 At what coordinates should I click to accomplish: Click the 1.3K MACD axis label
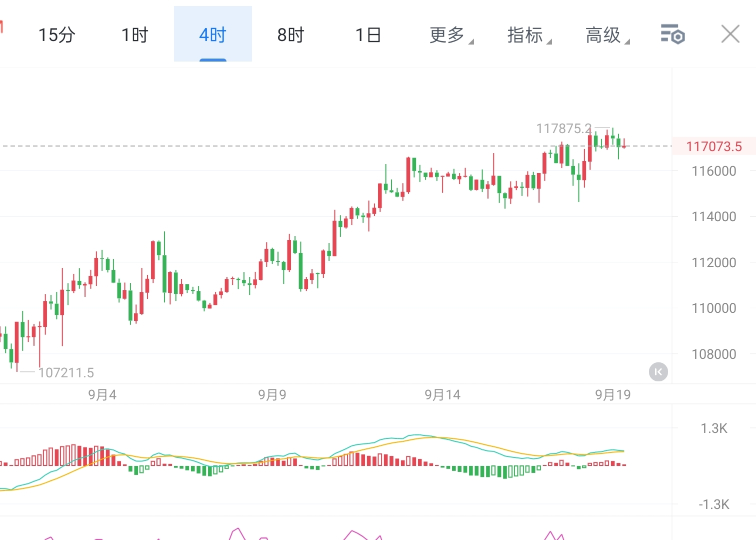[x=713, y=428]
